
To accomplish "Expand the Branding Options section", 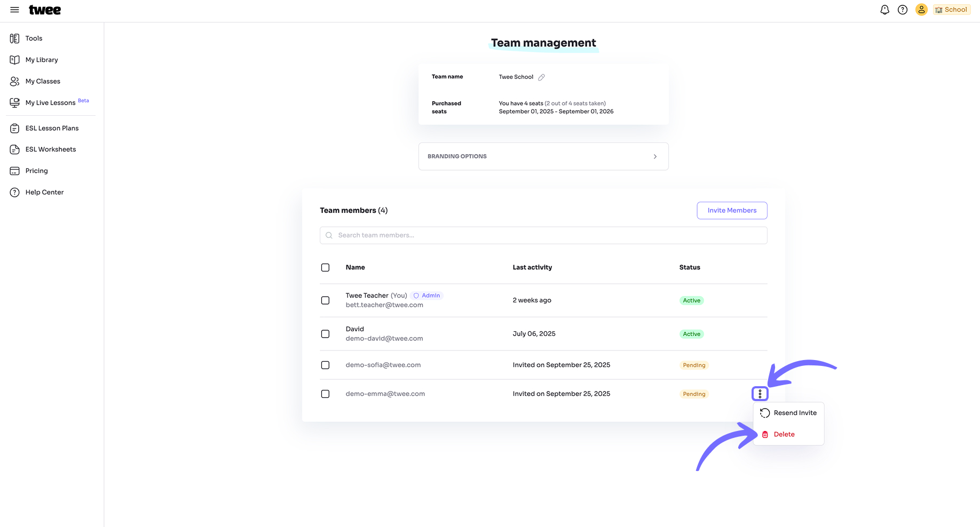I will click(543, 156).
